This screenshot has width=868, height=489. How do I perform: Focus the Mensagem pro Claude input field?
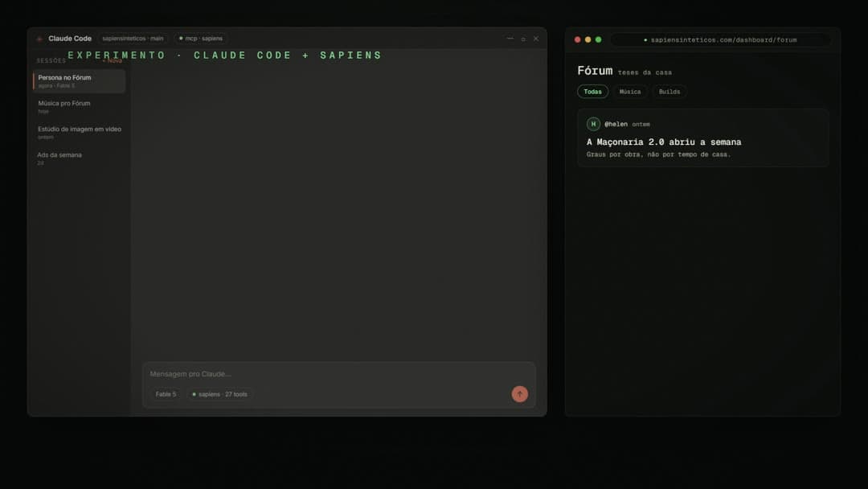click(339, 374)
